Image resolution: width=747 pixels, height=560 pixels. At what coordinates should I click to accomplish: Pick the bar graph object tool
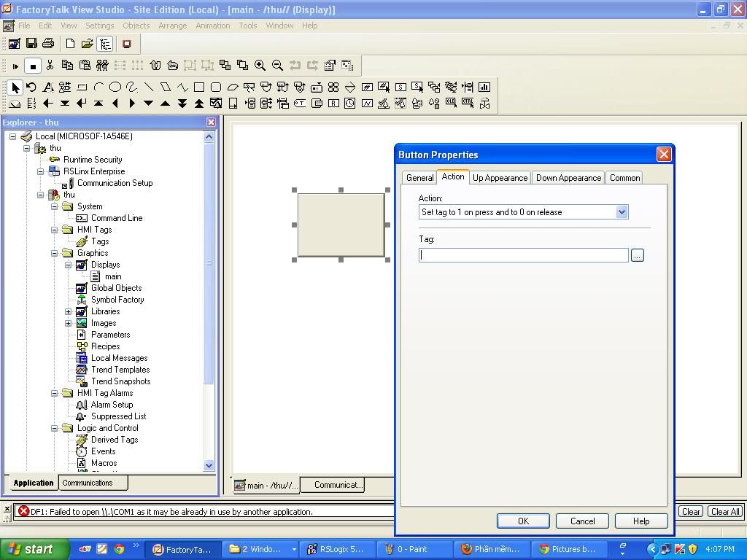[x=484, y=87]
